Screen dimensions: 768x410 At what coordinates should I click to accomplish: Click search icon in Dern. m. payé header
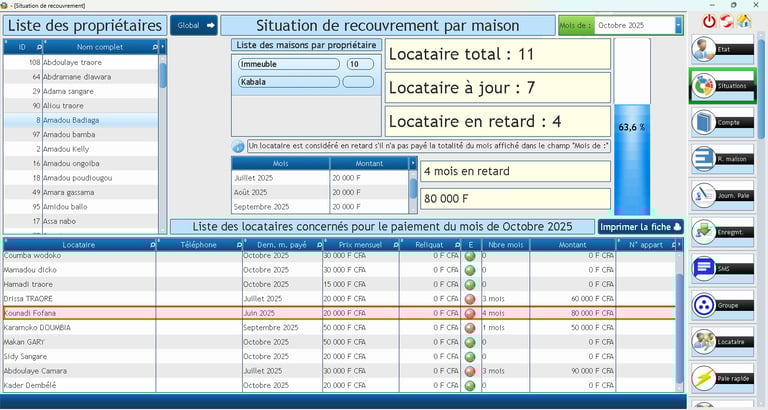(319, 244)
